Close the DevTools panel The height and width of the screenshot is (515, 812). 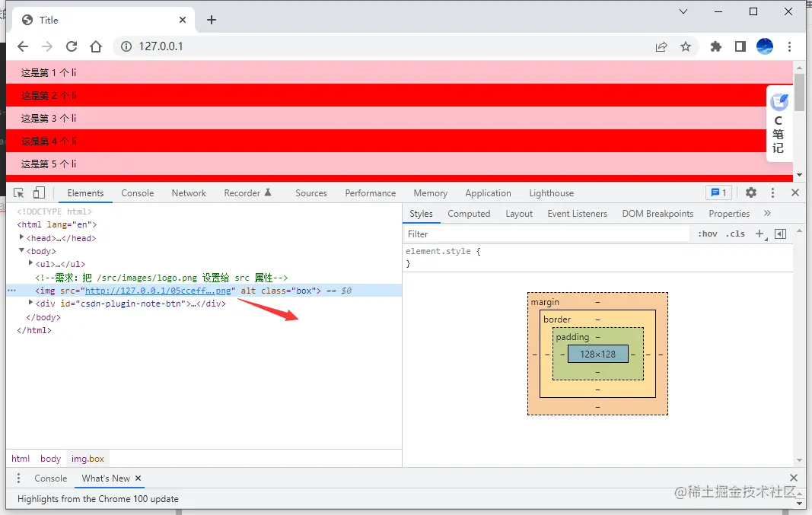tap(795, 193)
